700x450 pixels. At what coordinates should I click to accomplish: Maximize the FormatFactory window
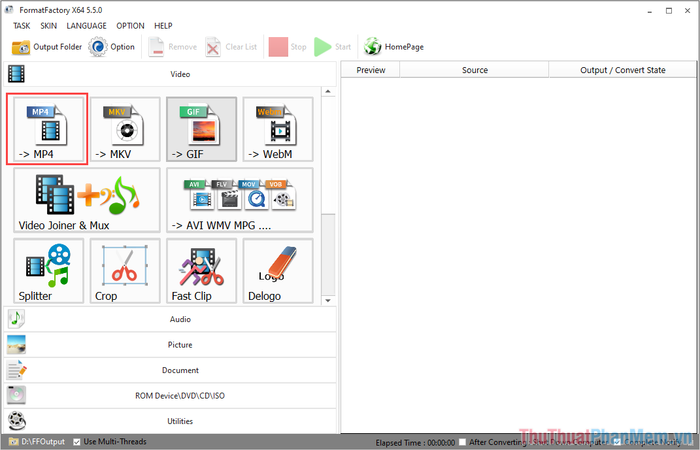click(x=669, y=11)
